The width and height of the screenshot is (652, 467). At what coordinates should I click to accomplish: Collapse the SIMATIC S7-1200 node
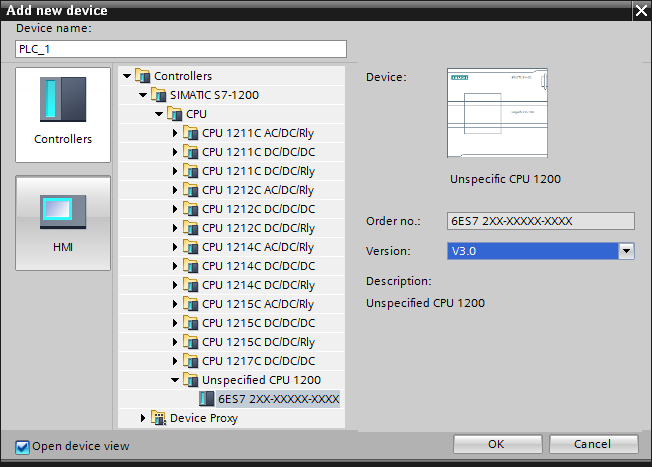[143, 95]
